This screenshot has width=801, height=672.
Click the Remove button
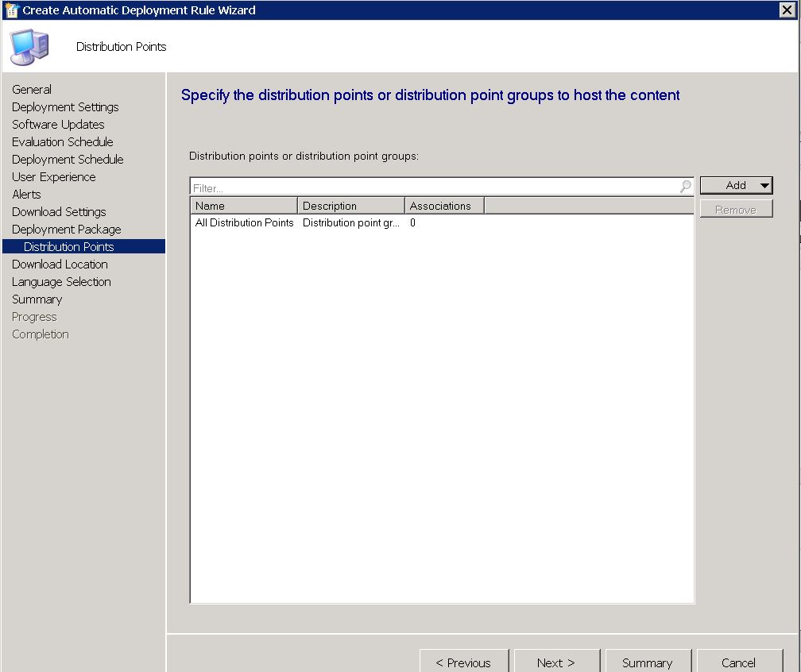pos(736,210)
